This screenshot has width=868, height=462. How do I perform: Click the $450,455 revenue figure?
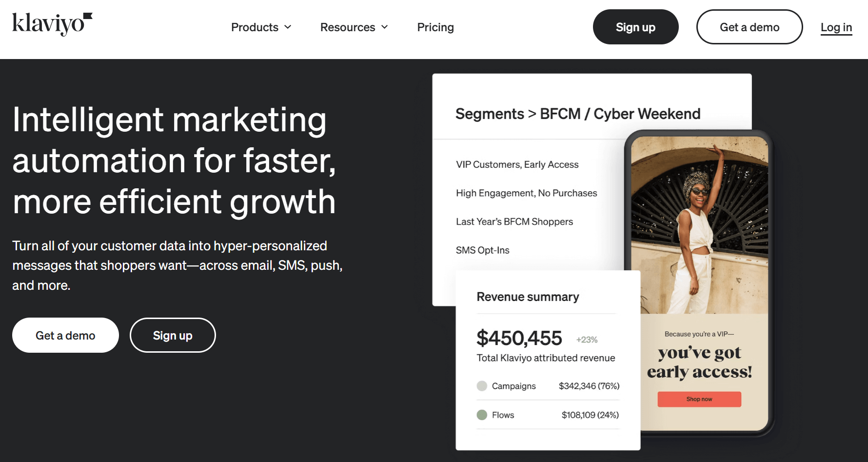pyautogui.click(x=519, y=338)
